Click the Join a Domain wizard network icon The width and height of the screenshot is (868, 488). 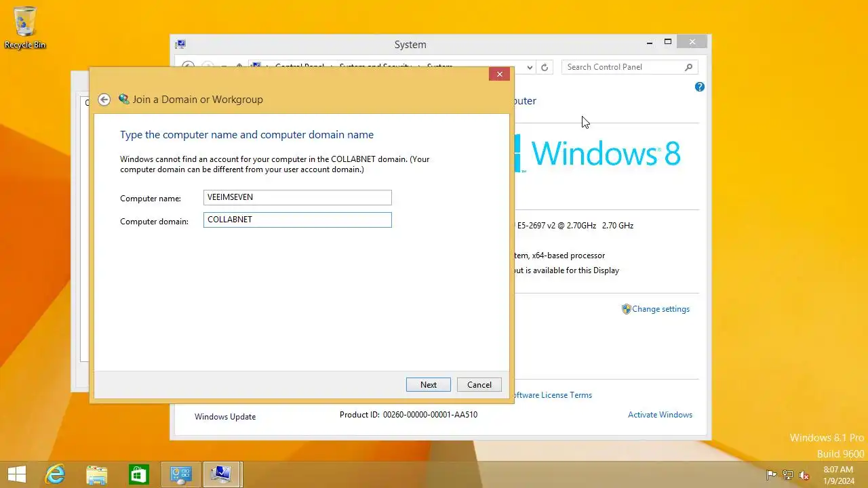tap(124, 99)
